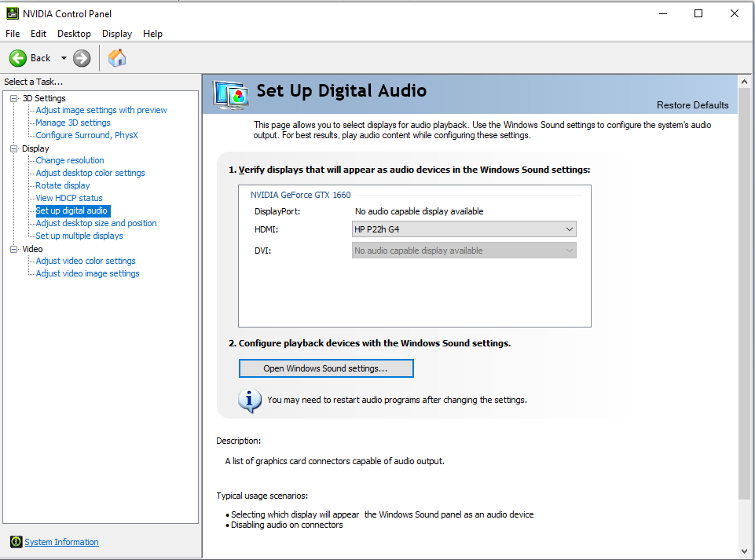Open the File menu
The width and height of the screenshot is (755, 560).
13,34
